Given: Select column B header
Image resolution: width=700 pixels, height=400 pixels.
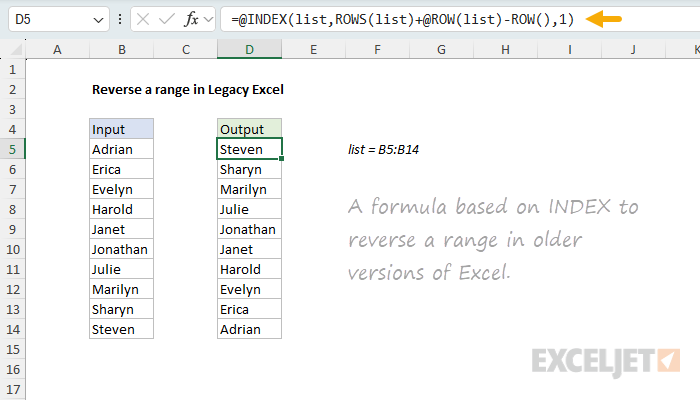Looking at the screenshot, I should pyautogui.click(x=121, y=50).
